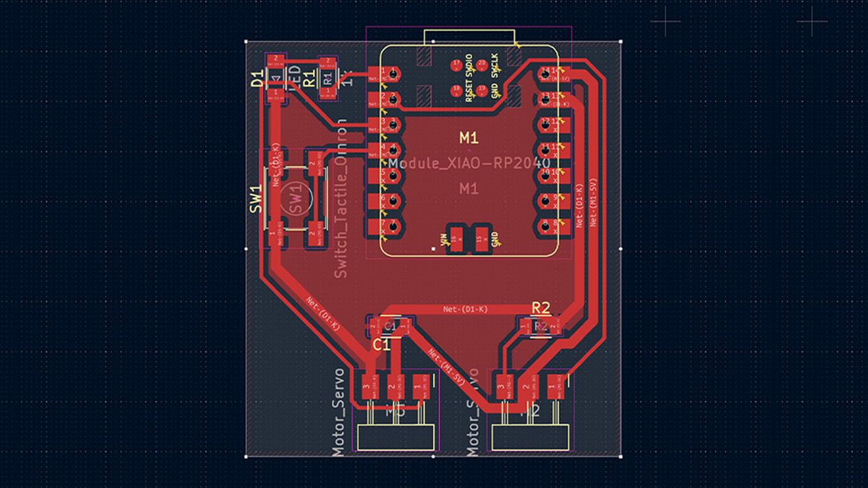Click pad 1 of servo connector below C1
This screenshot has width=868, height=488.
tap(421, 388)
